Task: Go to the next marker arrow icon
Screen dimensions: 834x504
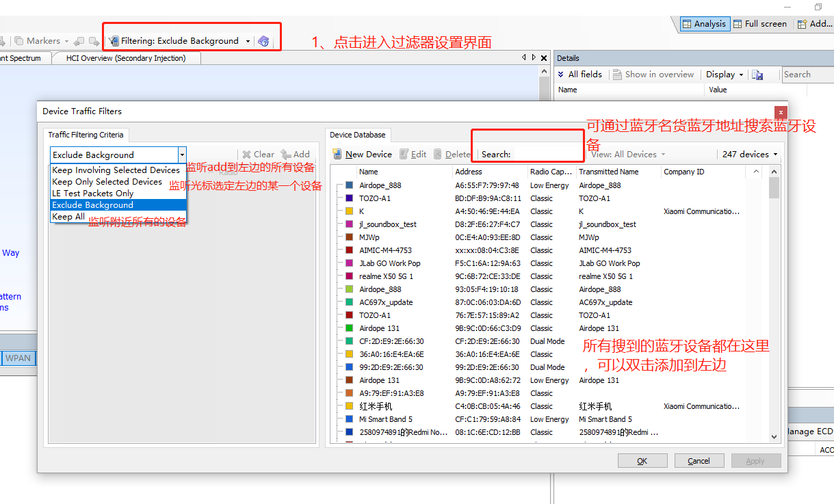Action: pos(94,41)
